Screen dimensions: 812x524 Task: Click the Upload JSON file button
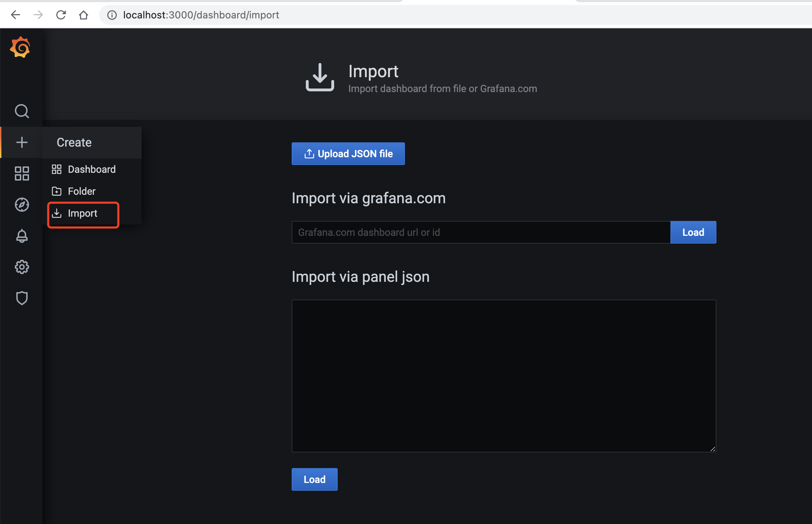click(x=348, y=154)
